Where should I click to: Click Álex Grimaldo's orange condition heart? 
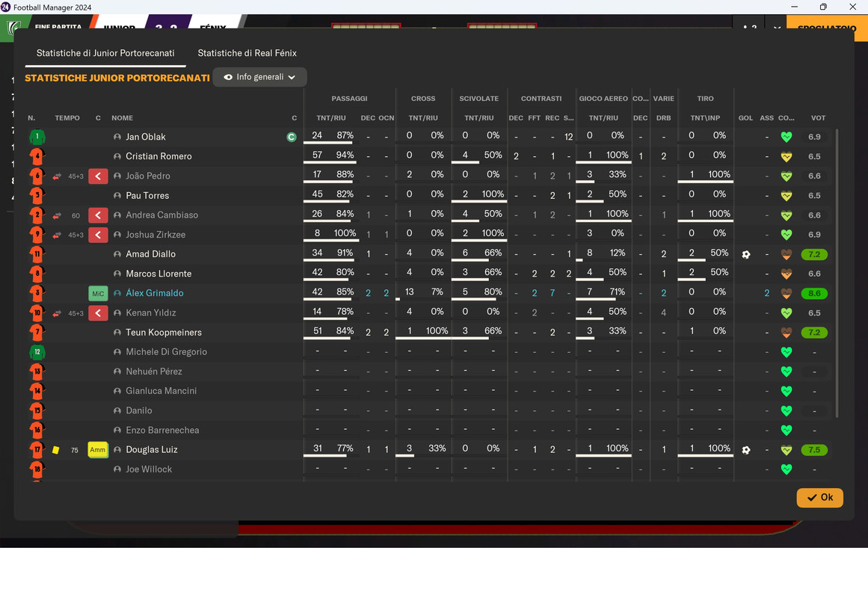click(786, 294)
